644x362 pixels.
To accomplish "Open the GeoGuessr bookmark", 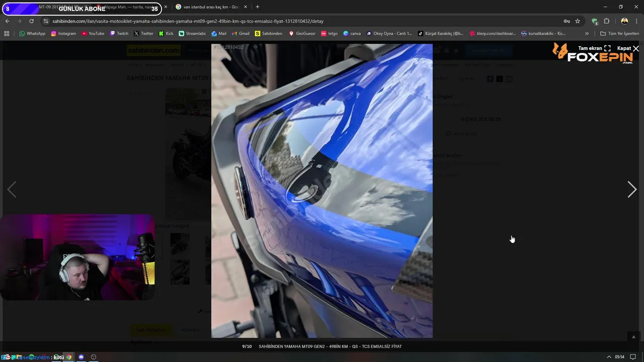I will [x=302, y=33].
